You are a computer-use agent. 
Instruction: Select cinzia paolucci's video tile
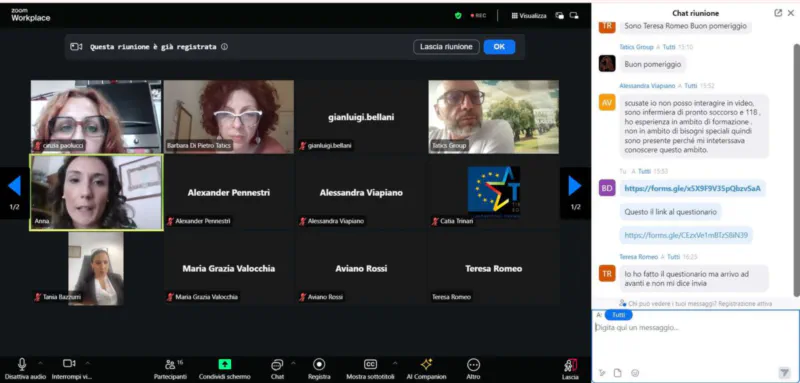click(x=96, y=117)
